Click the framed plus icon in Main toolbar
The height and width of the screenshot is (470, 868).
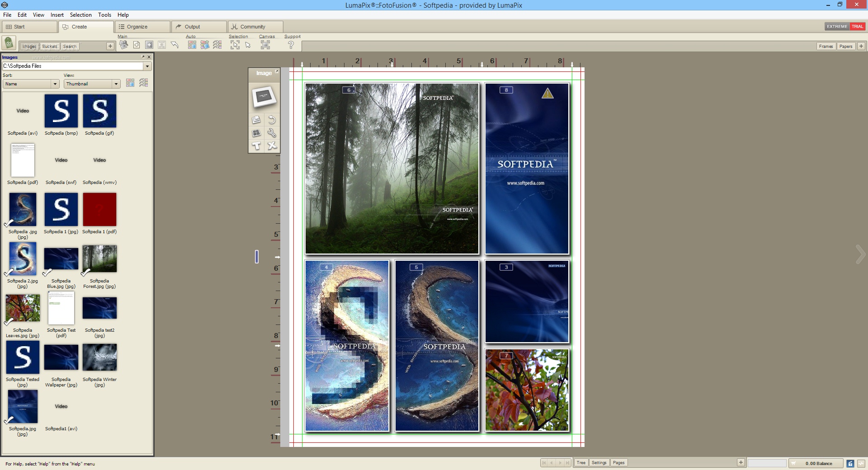149,45
